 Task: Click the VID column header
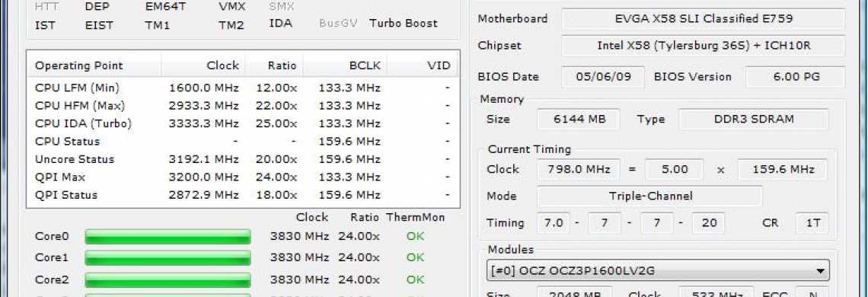coord(422,65)
